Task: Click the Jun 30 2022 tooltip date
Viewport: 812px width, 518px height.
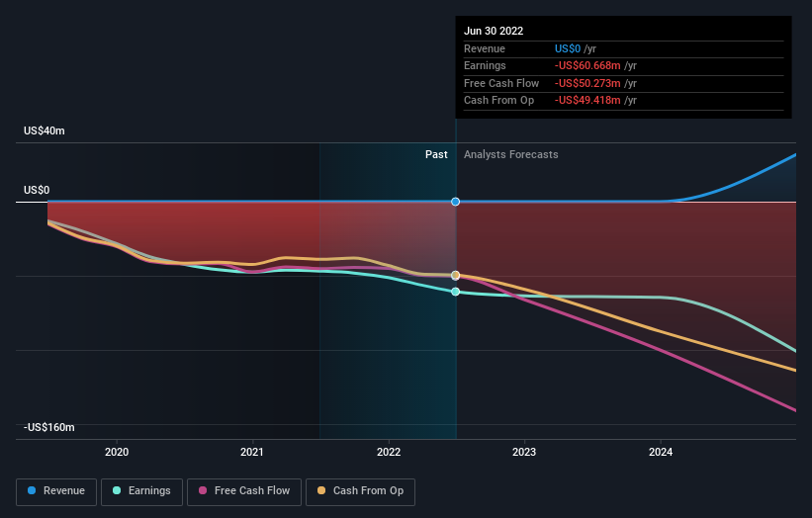Action: click(x=494, y=31)
